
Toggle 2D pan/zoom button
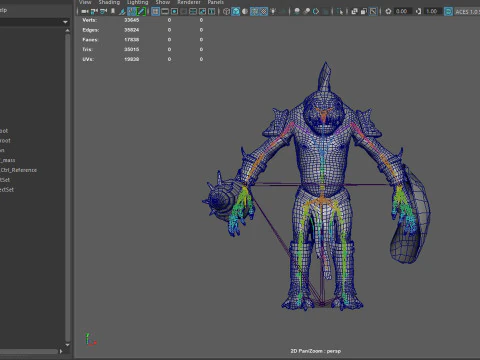(132, 11)
